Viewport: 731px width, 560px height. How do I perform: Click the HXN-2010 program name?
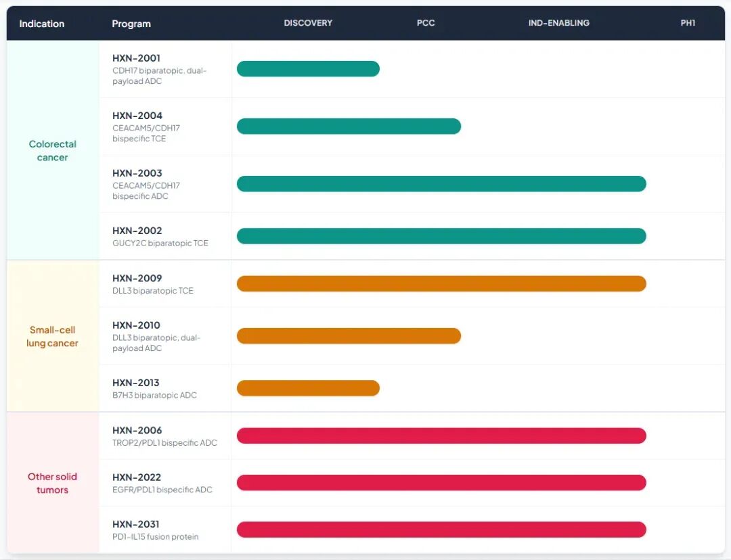(136, 325)
